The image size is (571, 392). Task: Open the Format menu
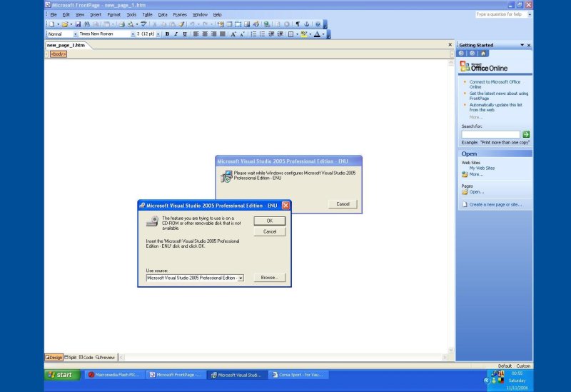click(113, 14)
